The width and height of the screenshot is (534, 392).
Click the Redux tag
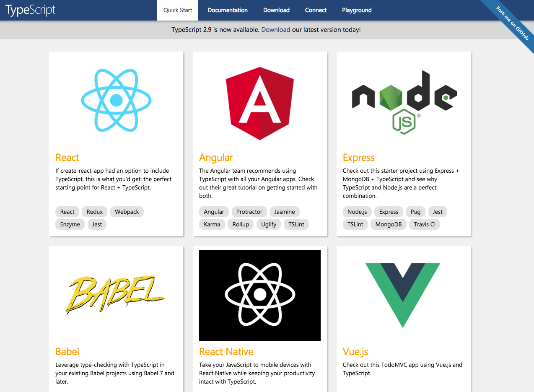click(95, 212)
